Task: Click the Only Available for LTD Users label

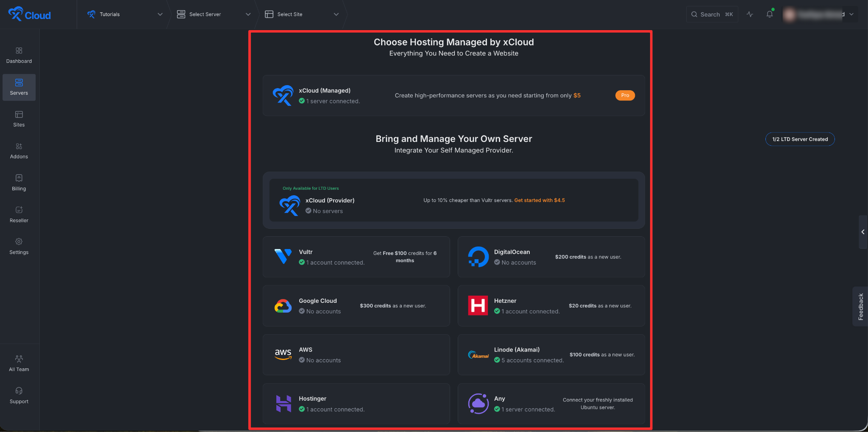Action: point(311,188)
